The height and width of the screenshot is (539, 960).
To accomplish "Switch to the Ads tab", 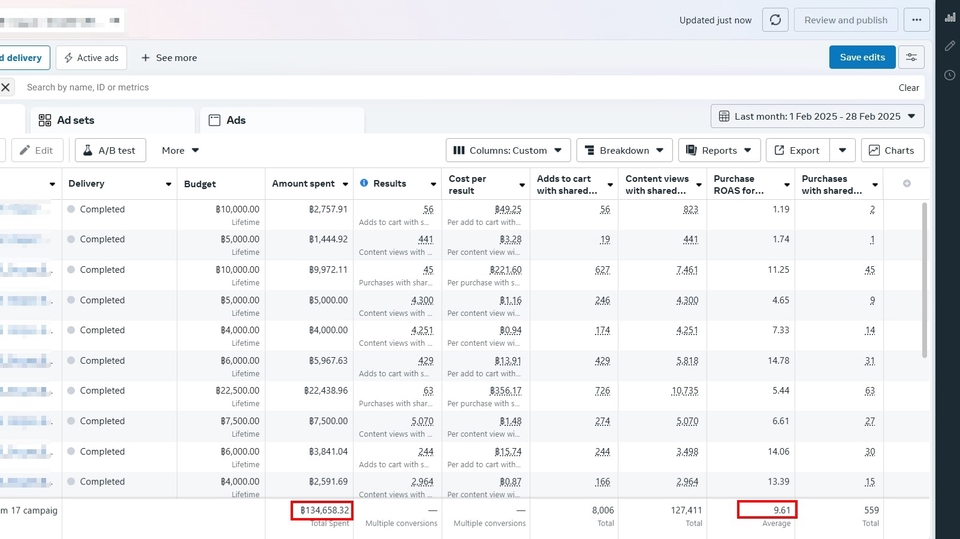I will [282, 121].
